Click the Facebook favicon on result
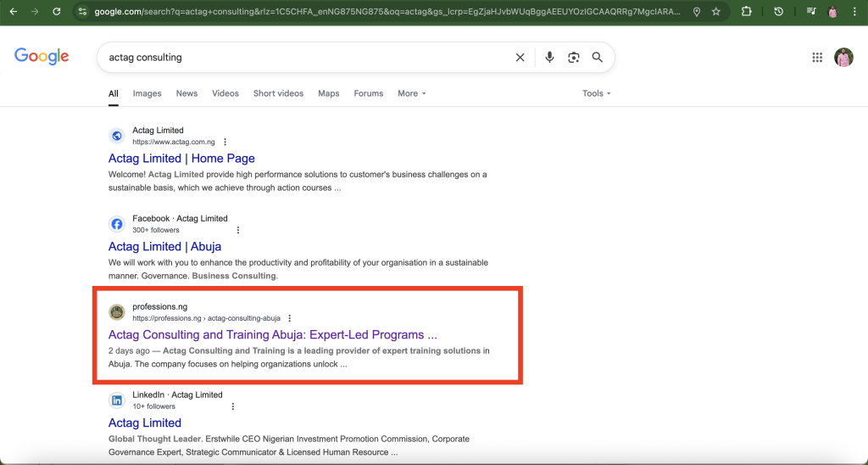Screen dimensions: 868x465 point(117,224)
